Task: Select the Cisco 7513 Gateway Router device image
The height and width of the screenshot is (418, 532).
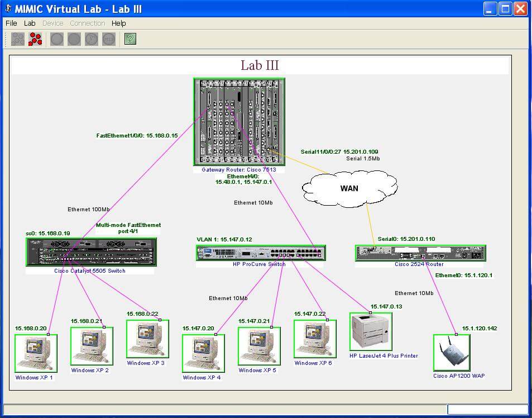Action: pos(239,122)
